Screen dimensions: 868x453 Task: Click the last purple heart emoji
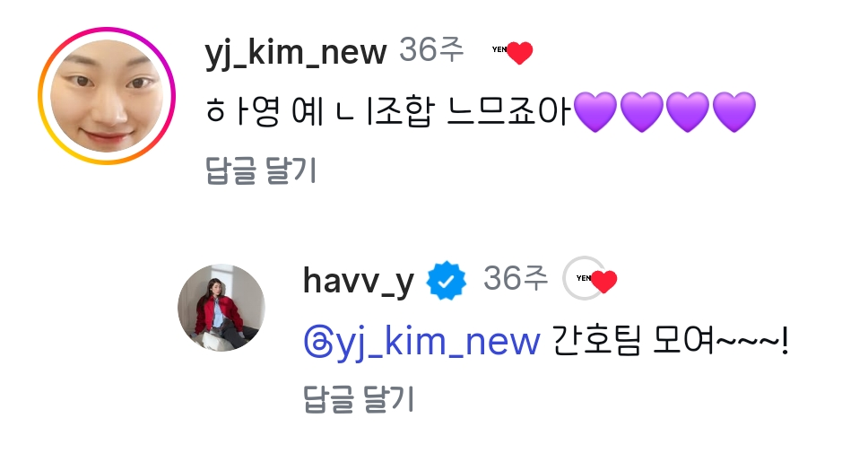733,111
